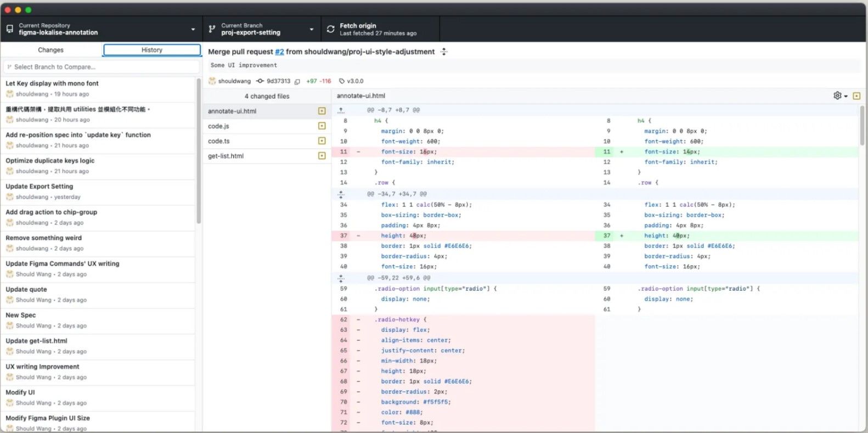Viewport: 868px width, 433px height.
Task: Select get-list.html in changed files
Action: [267, 156]
